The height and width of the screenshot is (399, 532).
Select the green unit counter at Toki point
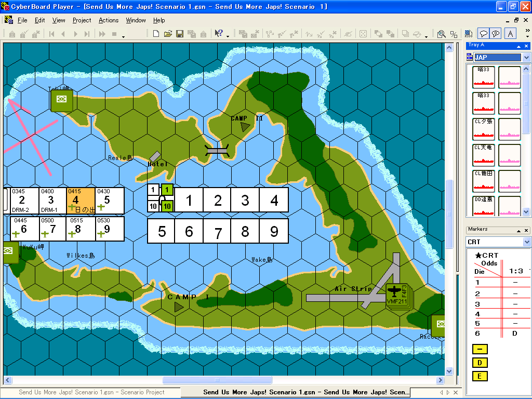pyautogui.click(x=61, y=101)
